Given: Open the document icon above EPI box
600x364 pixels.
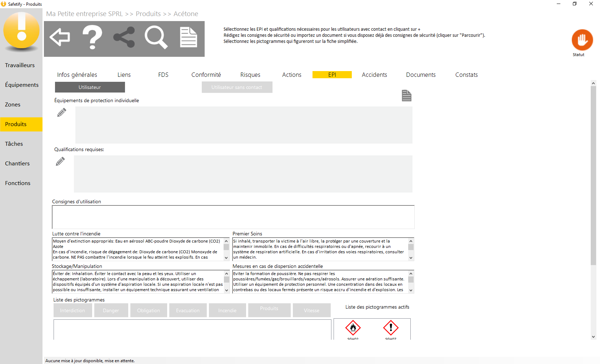Looking at the screenshot, I should coord(406,96).
